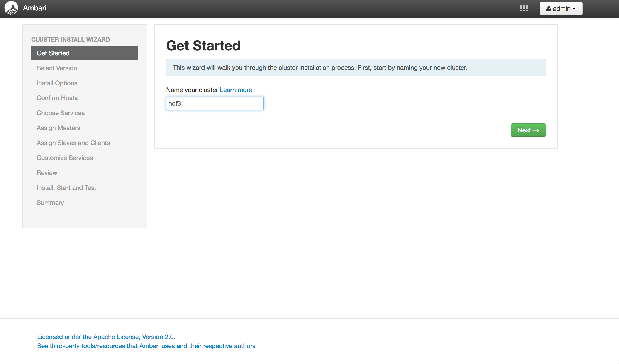Select the Choose Services step
619x364 pixels.
tap(60, 113)
